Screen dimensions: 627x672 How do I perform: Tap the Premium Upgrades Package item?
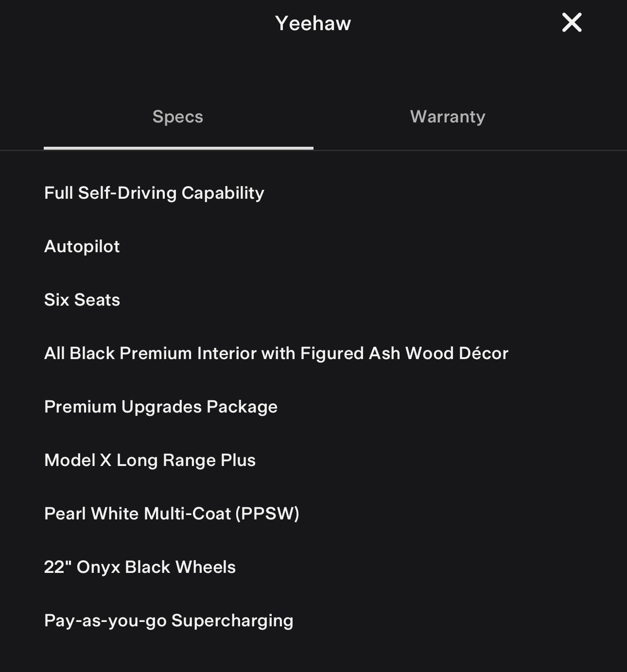(161, 407)
